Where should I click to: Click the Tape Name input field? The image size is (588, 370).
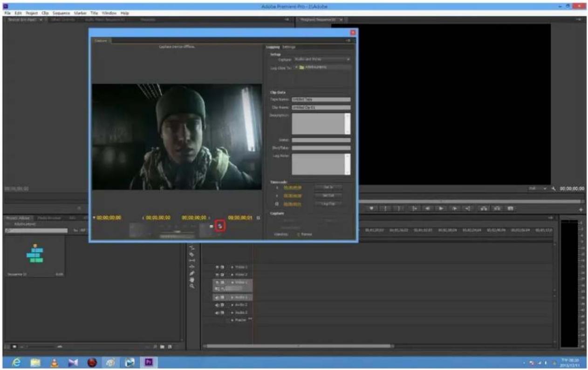tap(321, 100)
